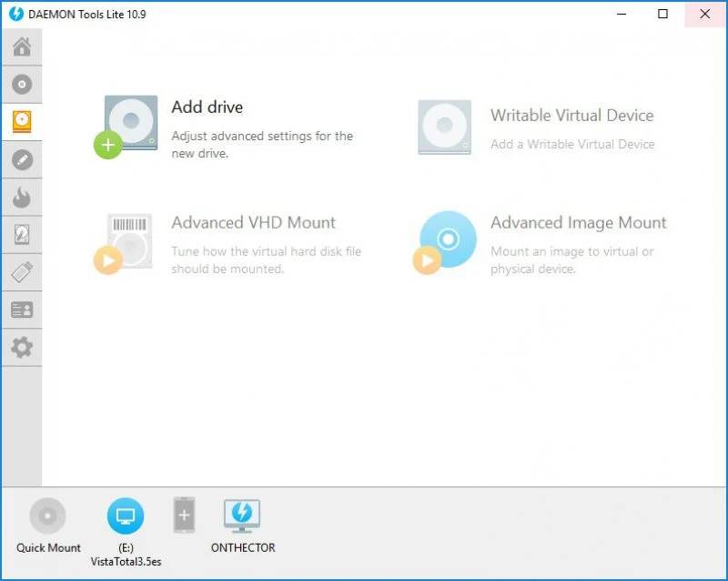
Task: Select the USB stick sidebar icon
Action: [21, 272]
